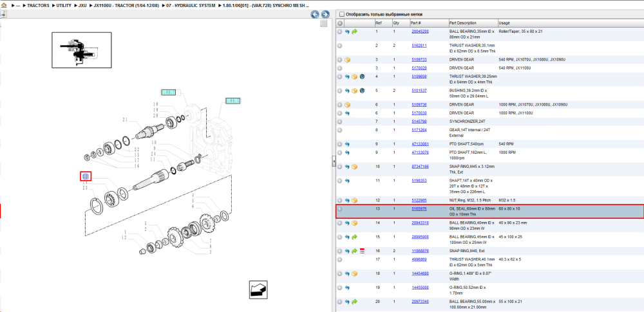Click the box icon for part 5109736
The width and height of the screenshot is (644, 312).
[348, 105]
